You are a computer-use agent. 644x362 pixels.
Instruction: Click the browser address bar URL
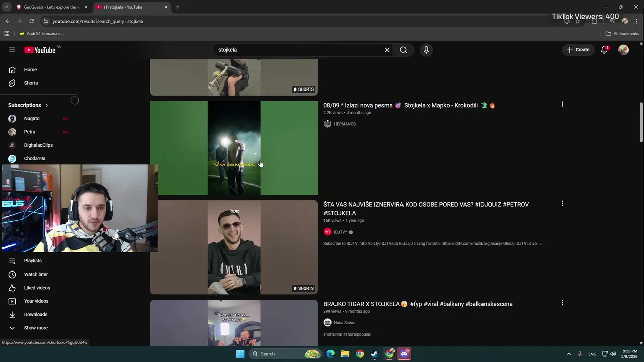click(98, 21)
